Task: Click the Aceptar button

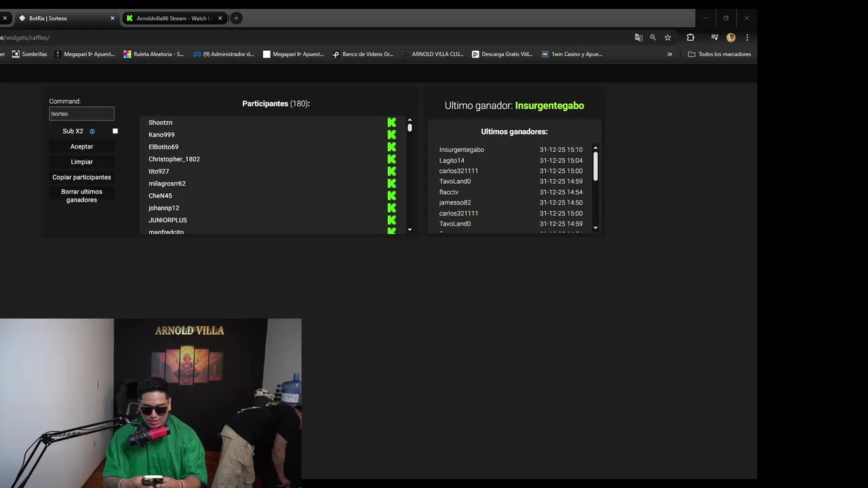Action: point(81,146)
